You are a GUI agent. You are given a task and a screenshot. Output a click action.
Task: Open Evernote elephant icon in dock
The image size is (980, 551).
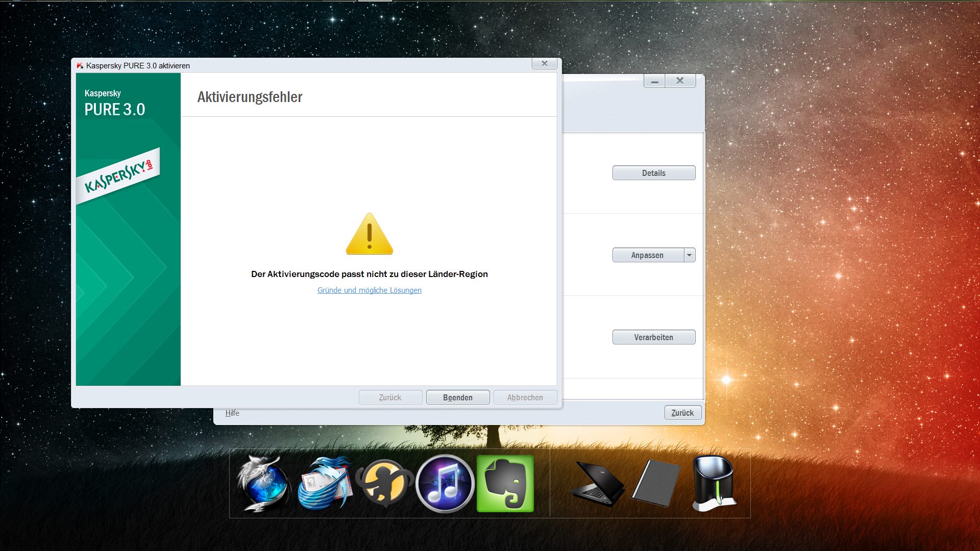(505, 484)
